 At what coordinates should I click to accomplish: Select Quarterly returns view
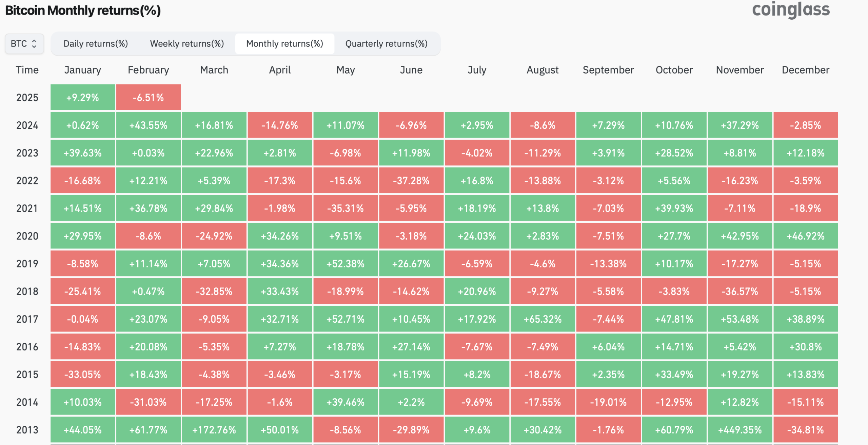[x=387, y=43]
